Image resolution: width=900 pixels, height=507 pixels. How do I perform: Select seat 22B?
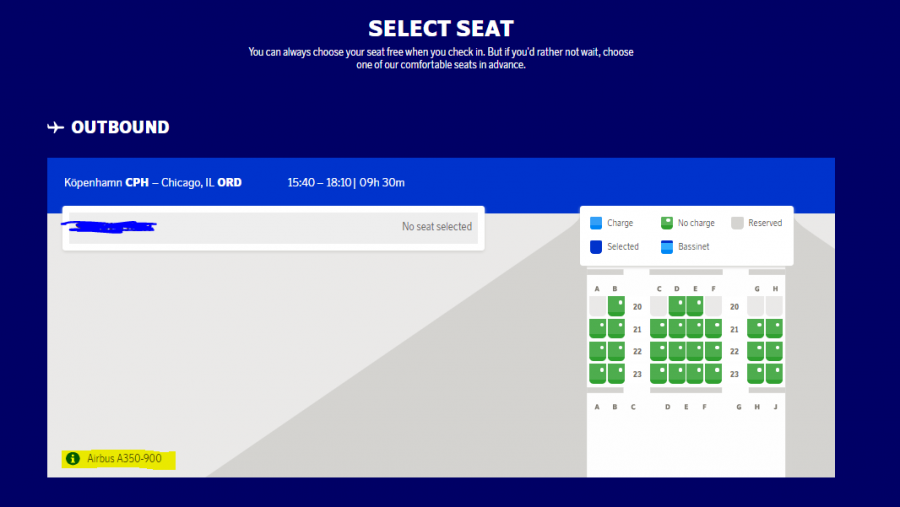616,351
